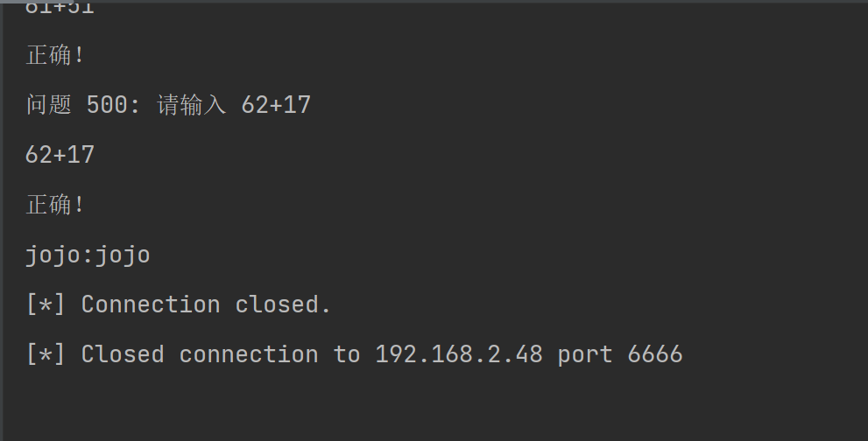
Task: Click the 正确! line below the 62+17 answer
Action: [x=56, y=206]
